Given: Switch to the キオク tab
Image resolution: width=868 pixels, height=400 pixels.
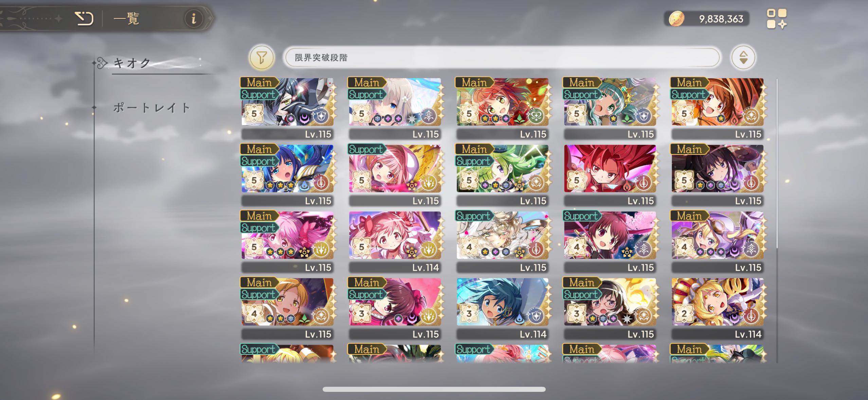Looking at the screenshot, I should pos(132,63).
